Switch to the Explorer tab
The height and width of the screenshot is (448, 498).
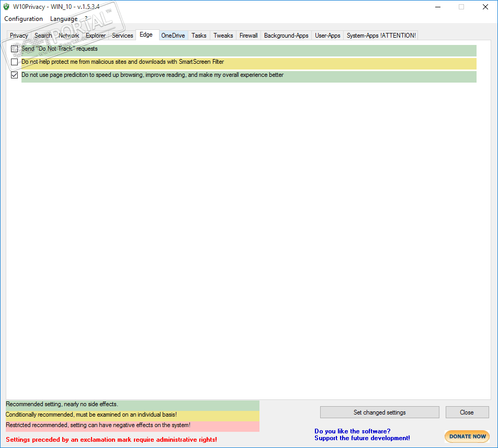pyautogui.click(x=96, y=36)
